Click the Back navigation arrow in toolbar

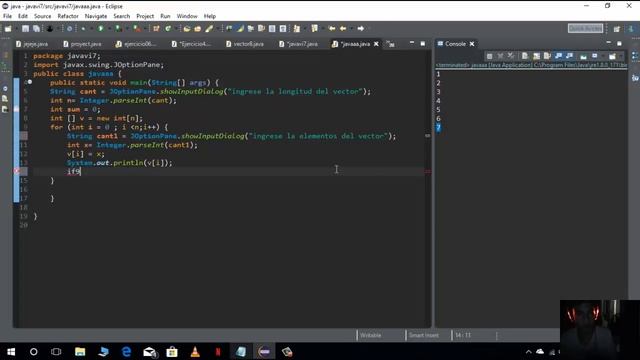pos(343,29)
